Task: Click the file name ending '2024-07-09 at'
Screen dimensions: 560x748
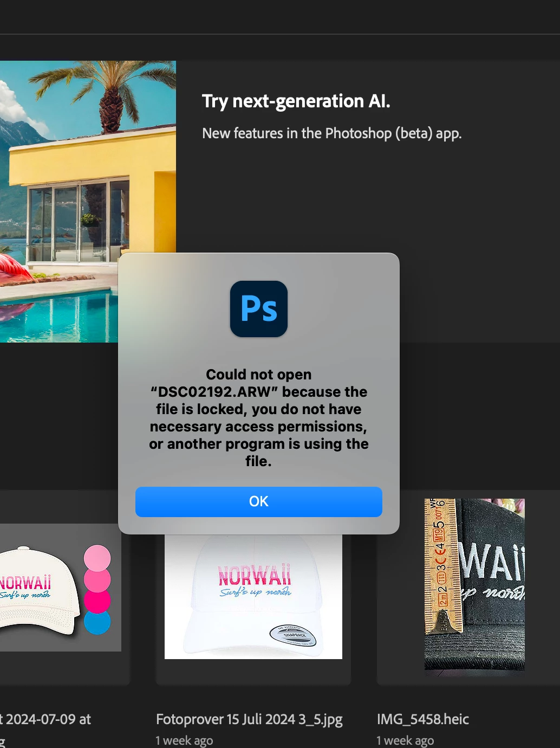Action: tap(45, 719)
